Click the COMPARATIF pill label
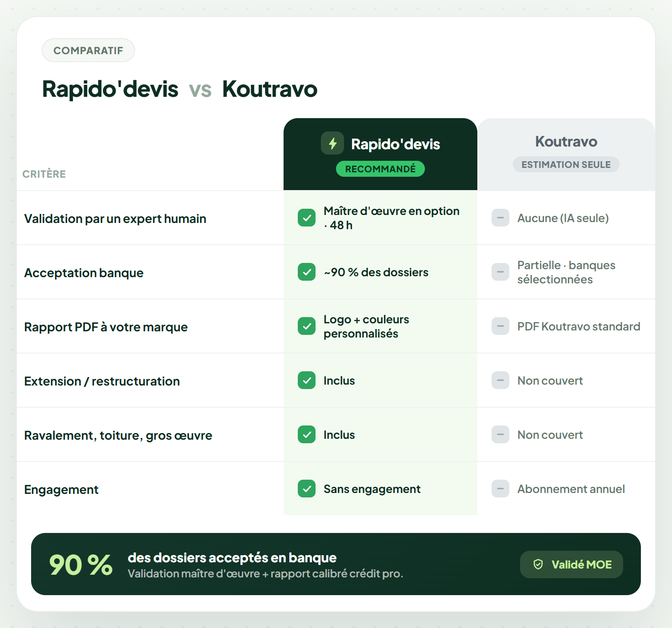This screenshot has width=672, height=628. pyautogui.click(x=88, y=50)
